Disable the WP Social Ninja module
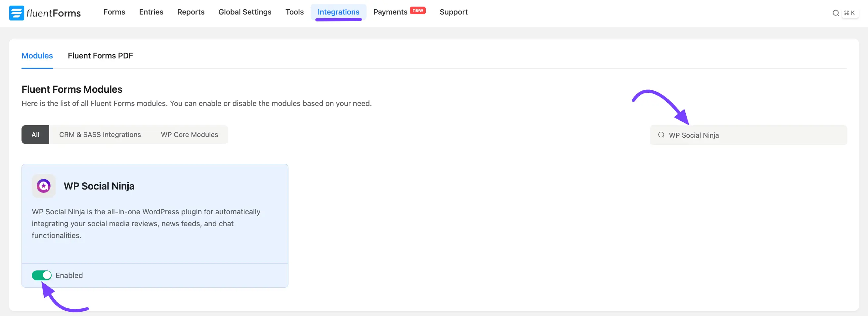 click(41, 275)
